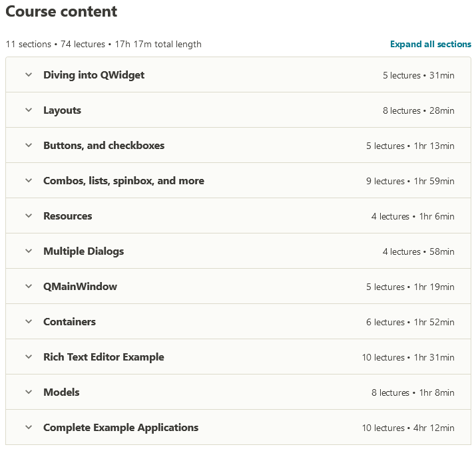476x451 pixels.
Task: Expand Complete Example Applications chevron
Action: [29, 427]
